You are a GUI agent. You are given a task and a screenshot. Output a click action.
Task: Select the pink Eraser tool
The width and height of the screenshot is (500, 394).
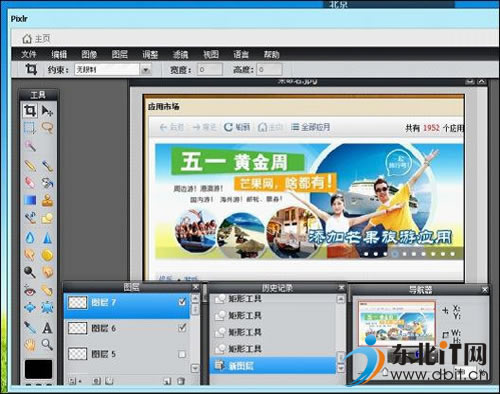point(30,182)
